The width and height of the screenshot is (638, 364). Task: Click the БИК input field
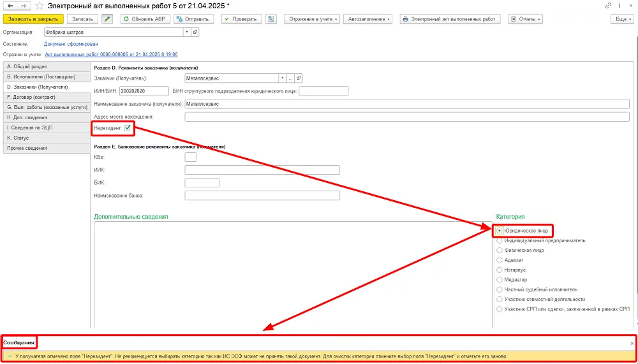tap(202, 182)
